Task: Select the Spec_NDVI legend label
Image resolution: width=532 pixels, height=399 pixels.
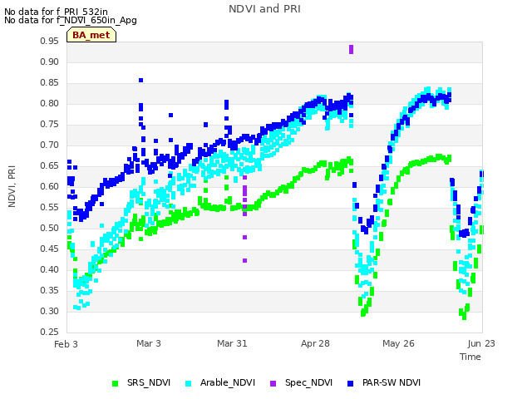Action: pyautogui.click(x=308, y=382)
